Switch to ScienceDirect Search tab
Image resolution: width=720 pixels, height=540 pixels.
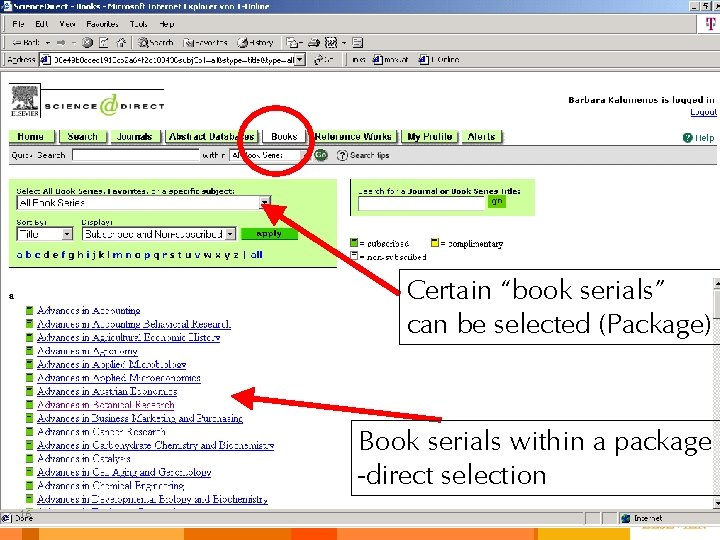83,136
